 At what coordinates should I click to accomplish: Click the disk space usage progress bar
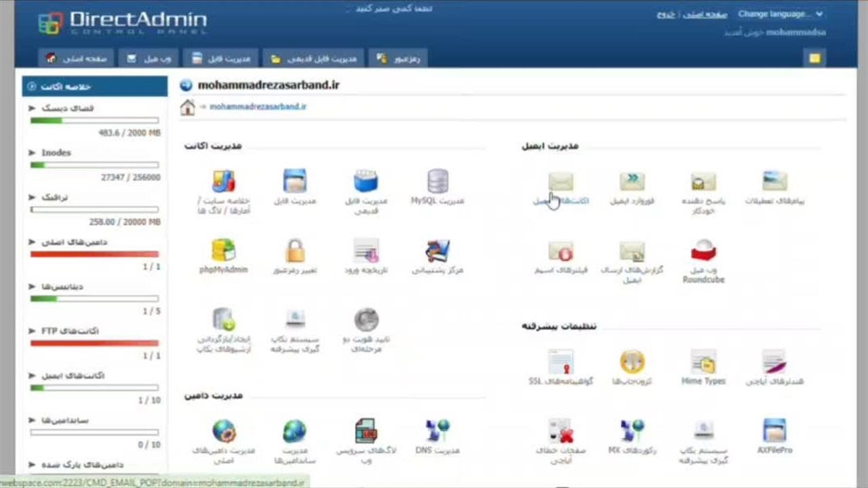pyautogui.click(x=94, y=121)
